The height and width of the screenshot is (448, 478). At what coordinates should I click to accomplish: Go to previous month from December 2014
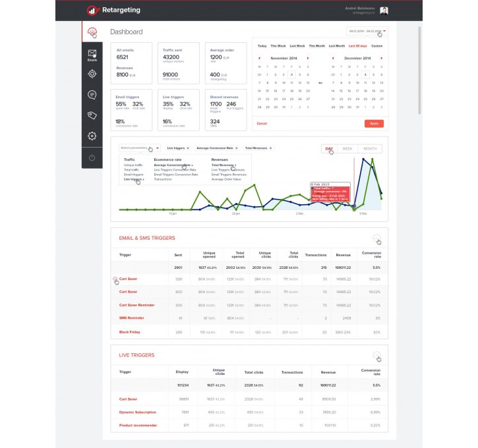click(x=333, y=58)
